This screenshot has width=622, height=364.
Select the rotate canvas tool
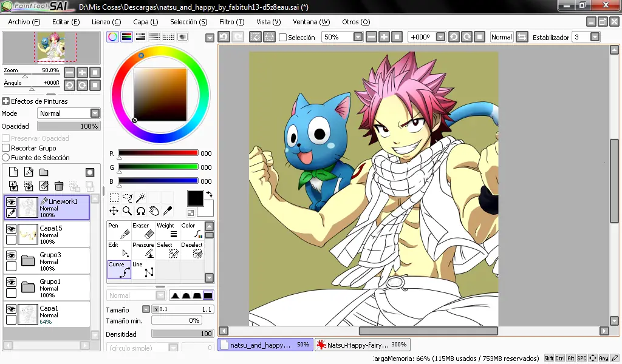(141, 211)
